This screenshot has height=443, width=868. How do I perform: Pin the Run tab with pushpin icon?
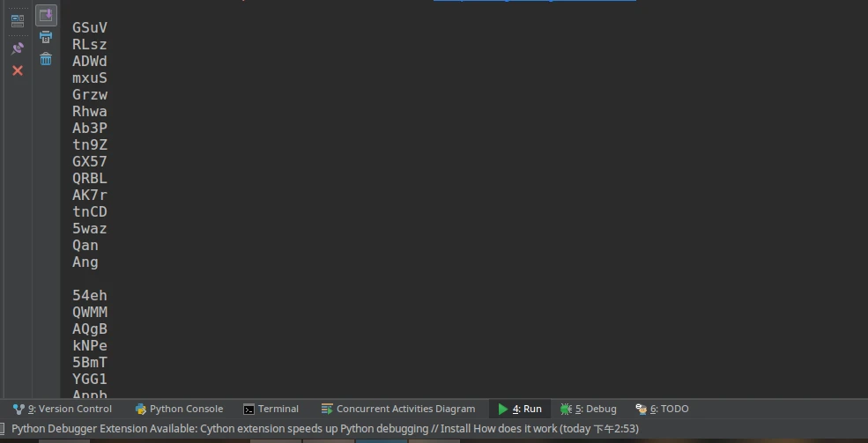[17, 48]
